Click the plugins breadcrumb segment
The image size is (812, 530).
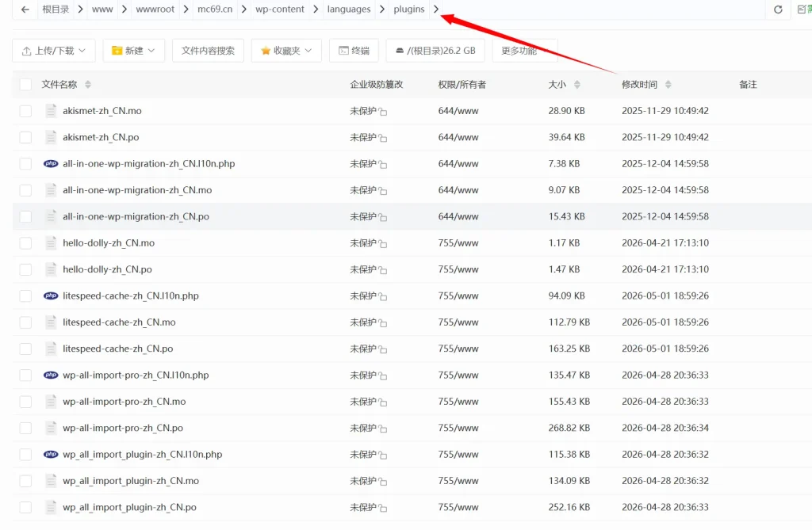pos(408,10)
